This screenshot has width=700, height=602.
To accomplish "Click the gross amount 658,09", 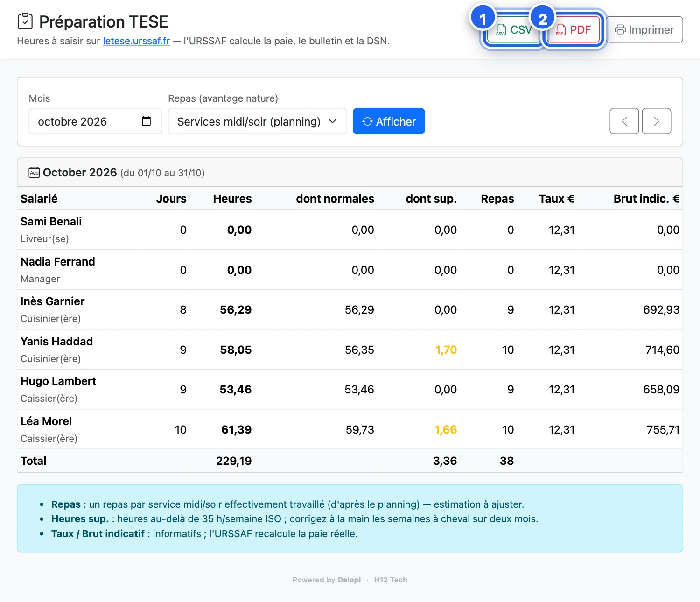I will point(661,390).
